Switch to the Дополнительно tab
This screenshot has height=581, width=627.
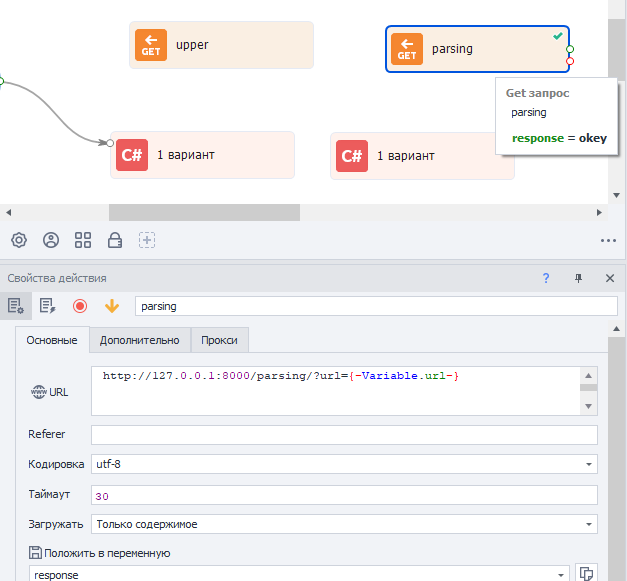(138, 340)
